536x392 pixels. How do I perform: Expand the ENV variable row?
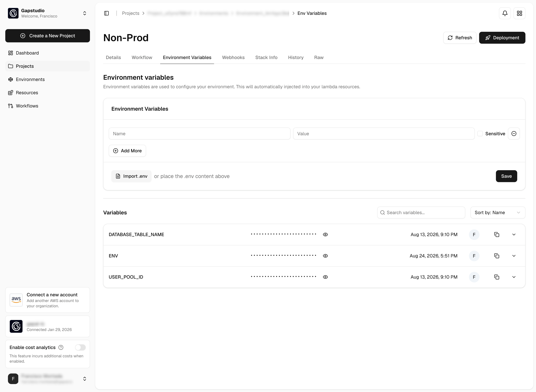click(x=514, y=256)
